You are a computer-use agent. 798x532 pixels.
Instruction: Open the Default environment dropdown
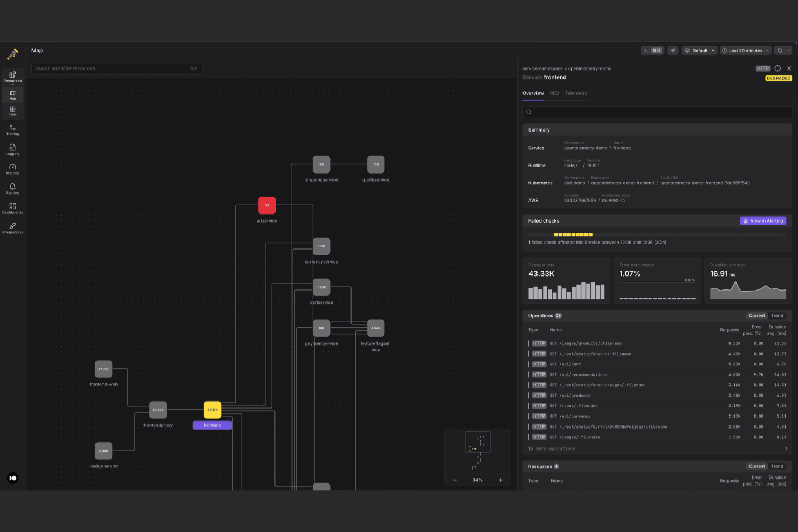pos(699,50)
